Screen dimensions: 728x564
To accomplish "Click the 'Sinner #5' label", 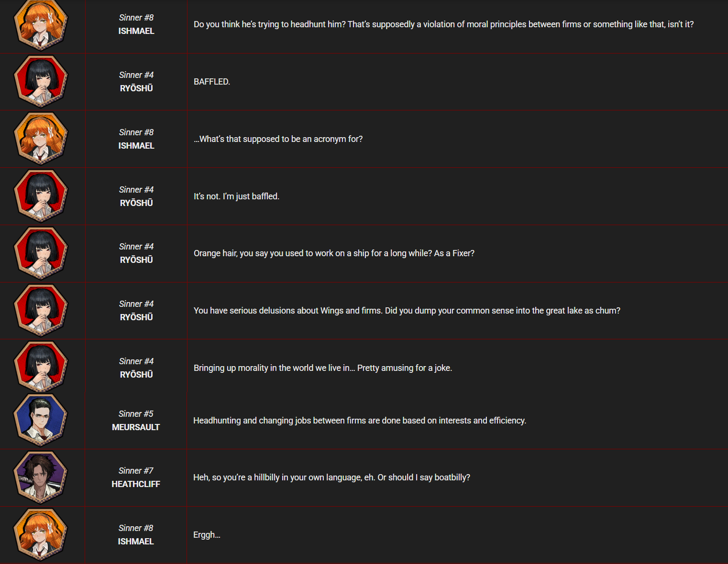I will pyautogui.click(x=136, y=414).
